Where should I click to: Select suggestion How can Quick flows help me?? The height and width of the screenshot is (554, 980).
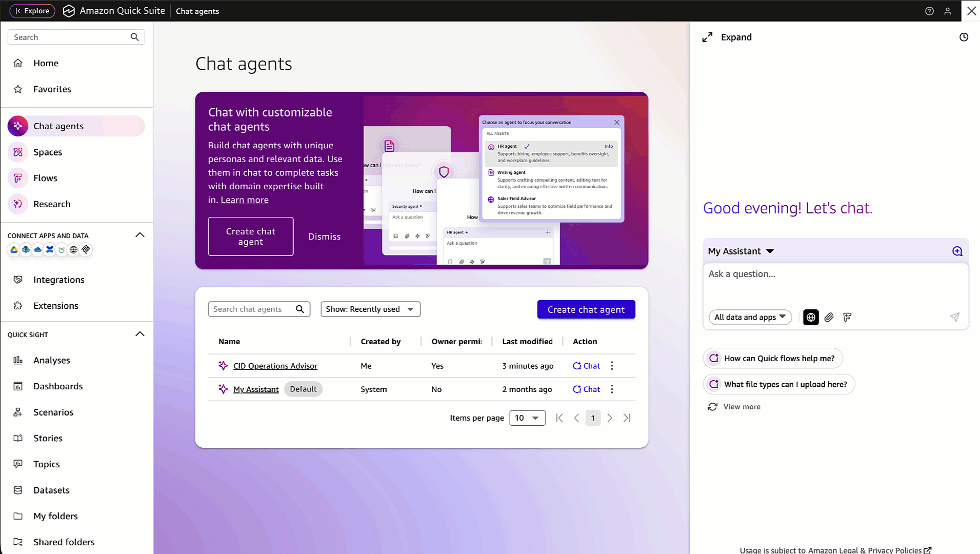[773, 359]
